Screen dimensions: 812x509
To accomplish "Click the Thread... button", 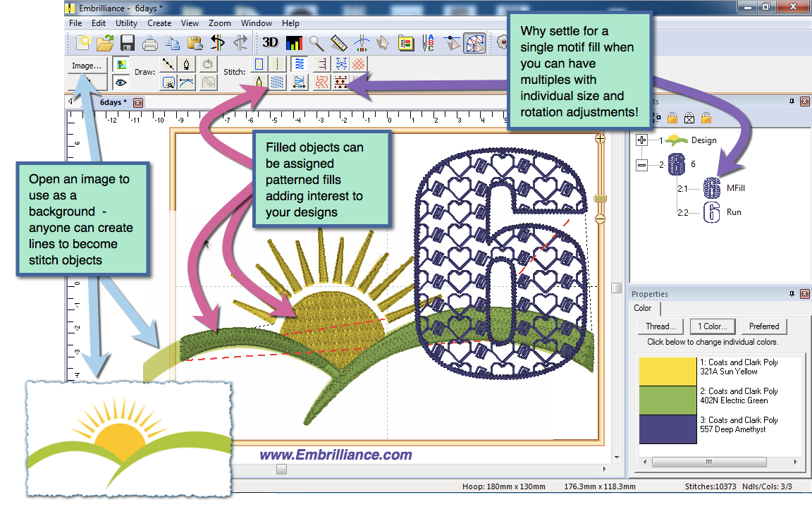I will tap(660, 326).
